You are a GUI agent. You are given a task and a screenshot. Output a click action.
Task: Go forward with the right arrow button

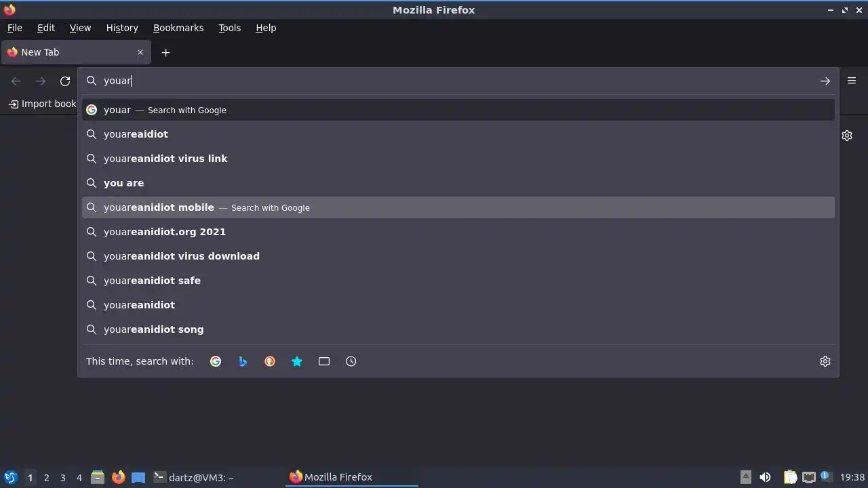(x=41, y=81)
